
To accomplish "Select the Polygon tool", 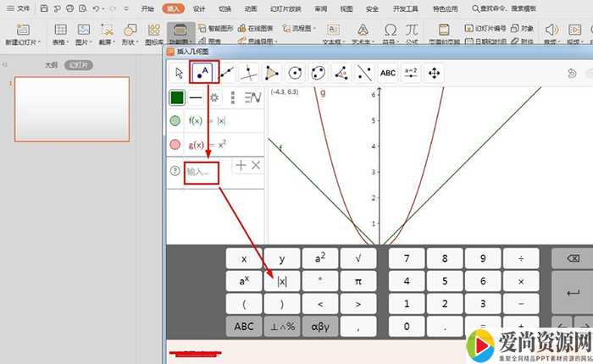I will click(272, 73).
